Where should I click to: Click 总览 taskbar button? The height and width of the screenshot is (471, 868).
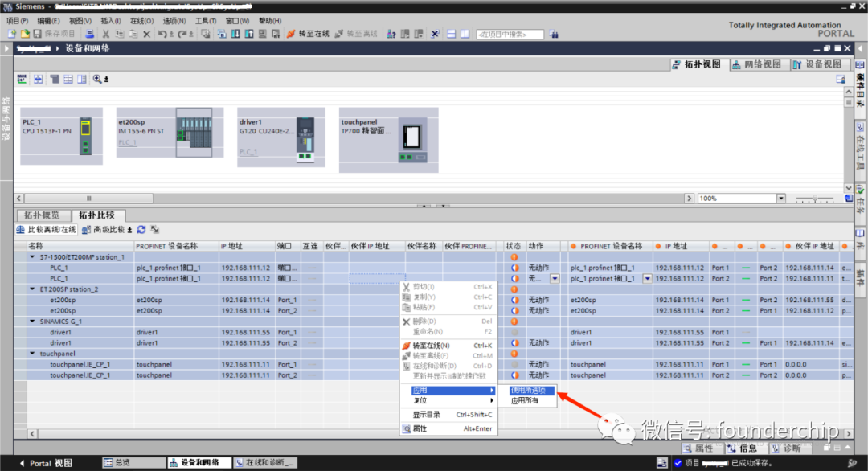pos(133,463)
